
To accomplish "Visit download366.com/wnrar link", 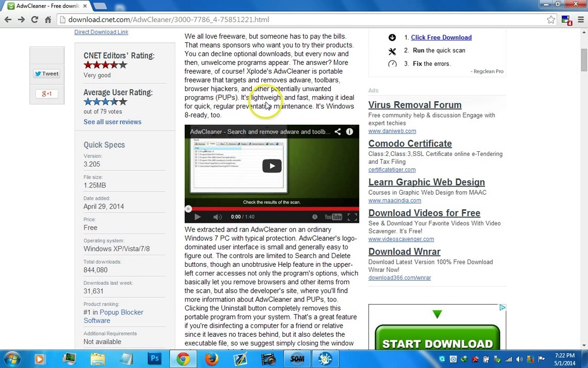I will (399, 278).
